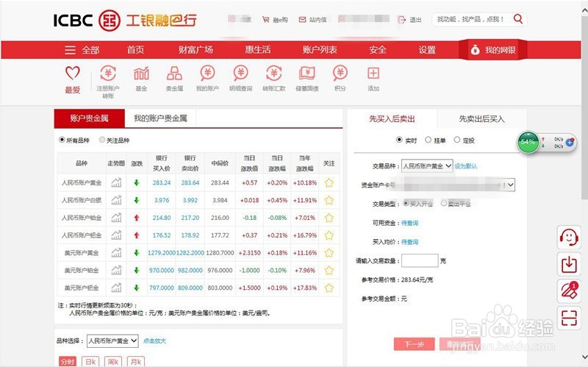Select the 关注品种 radio button
The width and height of the screenshot is (588, 367).
(102, 140)
